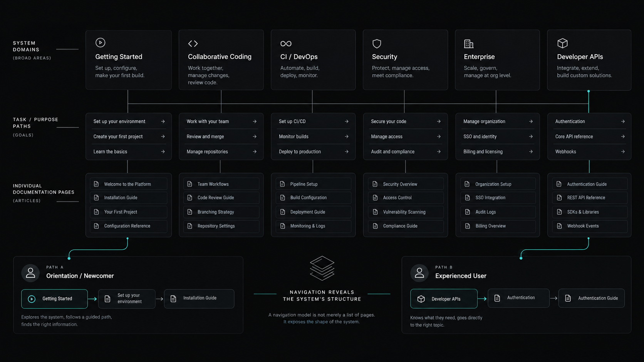Click document icon beside Pipeline Setup
Viewport: 644px width, 362px height.
282,184
